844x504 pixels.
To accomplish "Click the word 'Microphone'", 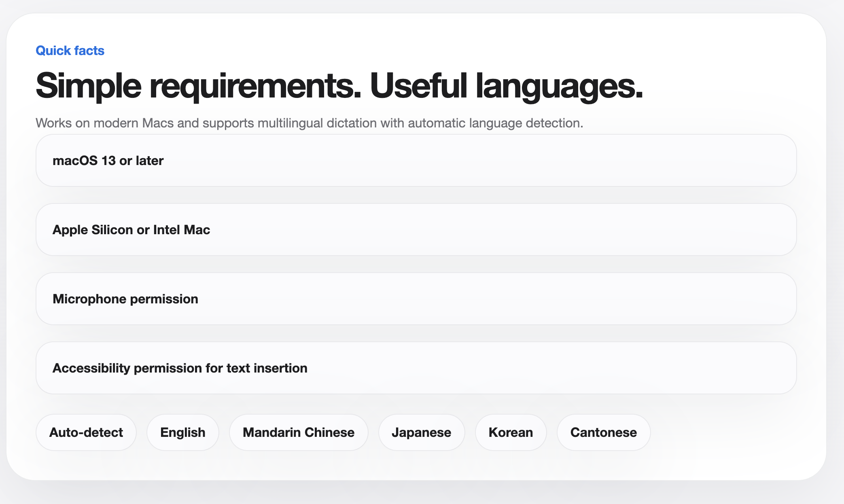I will (89, 299).
